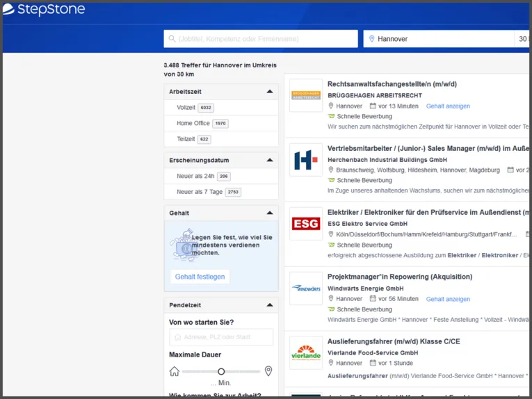Click quick-apply icon in Windwärts listing
Image resolution: width=532 pixels, height=399 pixels.
[x=331, y=309]
